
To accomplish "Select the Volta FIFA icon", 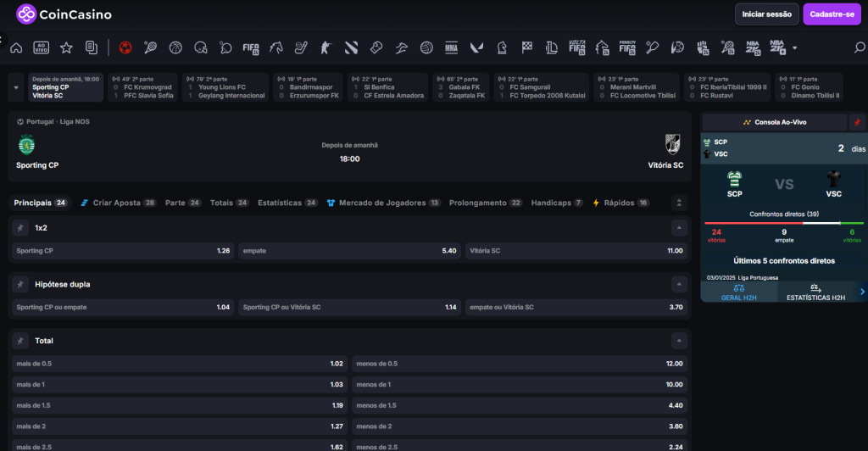I will coord(576,47).
